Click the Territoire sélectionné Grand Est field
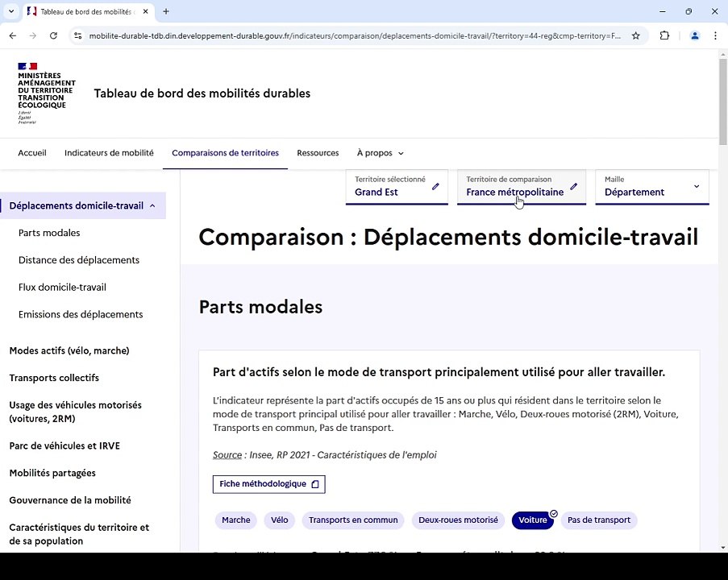 tap(397, 187)
